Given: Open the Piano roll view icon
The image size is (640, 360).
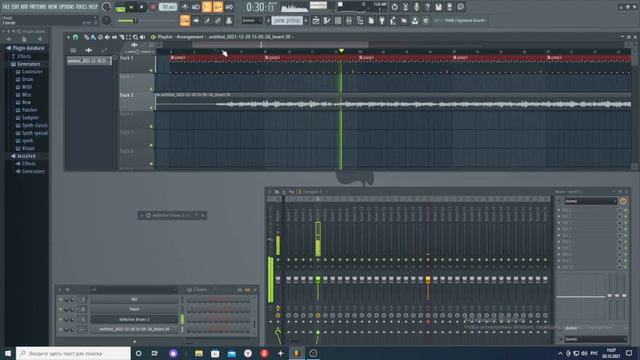Looking at the screenshot, I should 327,20.
